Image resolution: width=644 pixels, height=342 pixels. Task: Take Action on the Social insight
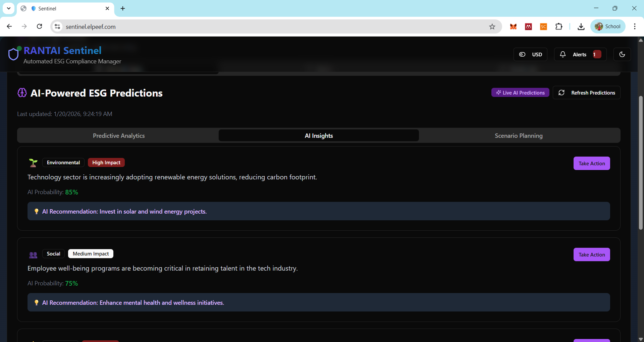pos(592,254)
